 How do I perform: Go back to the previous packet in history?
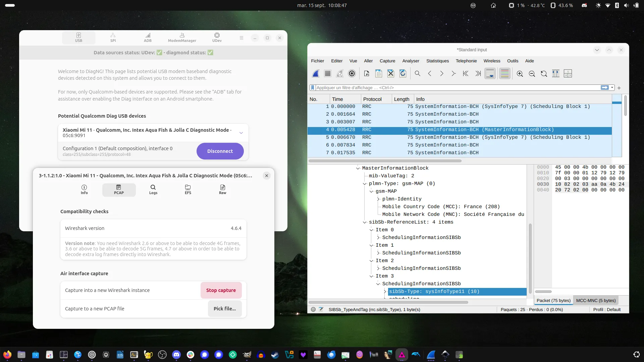point(430,73)
